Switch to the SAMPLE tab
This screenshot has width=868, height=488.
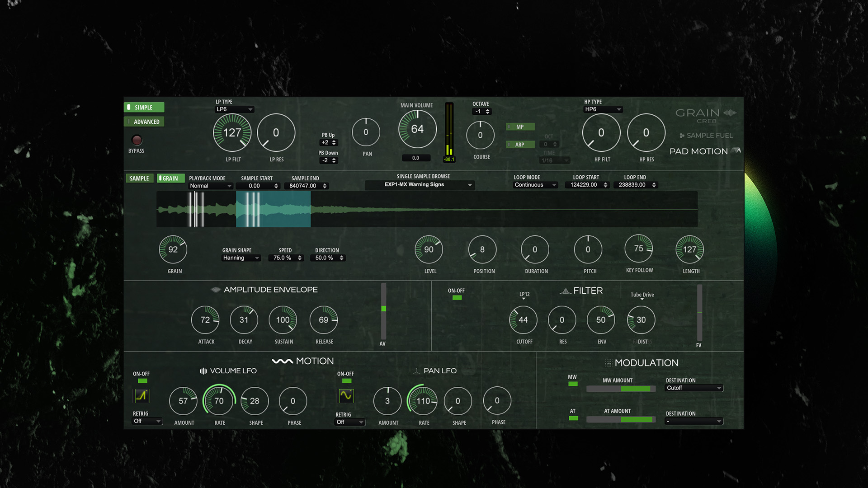[139, 178]
